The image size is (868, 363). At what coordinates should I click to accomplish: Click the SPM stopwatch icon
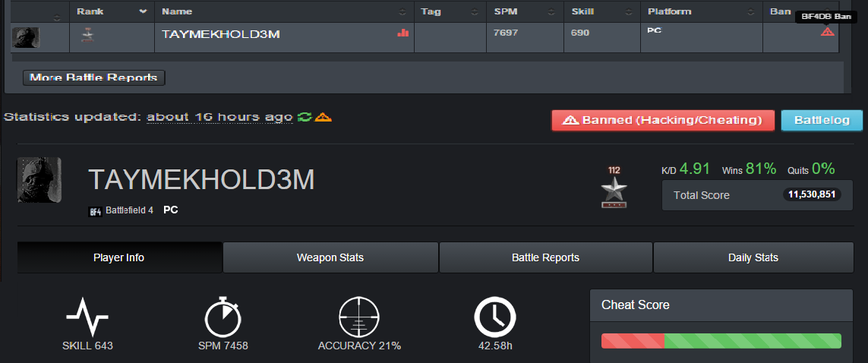(x=223, y=317)
